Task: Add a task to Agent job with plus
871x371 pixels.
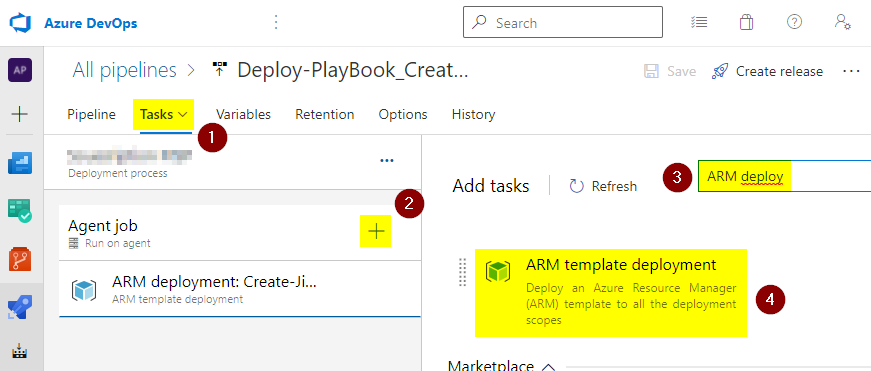Action: click(376, 231)
